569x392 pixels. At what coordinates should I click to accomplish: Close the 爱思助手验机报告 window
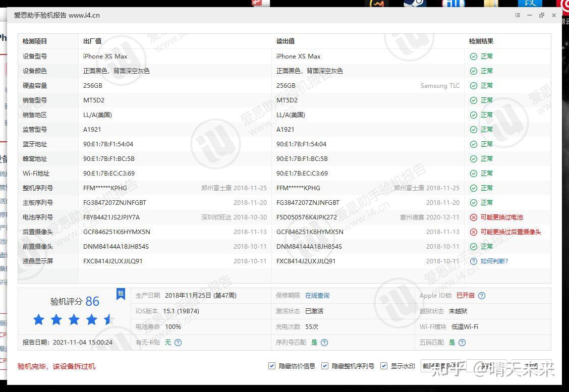(x=554, y=15)
